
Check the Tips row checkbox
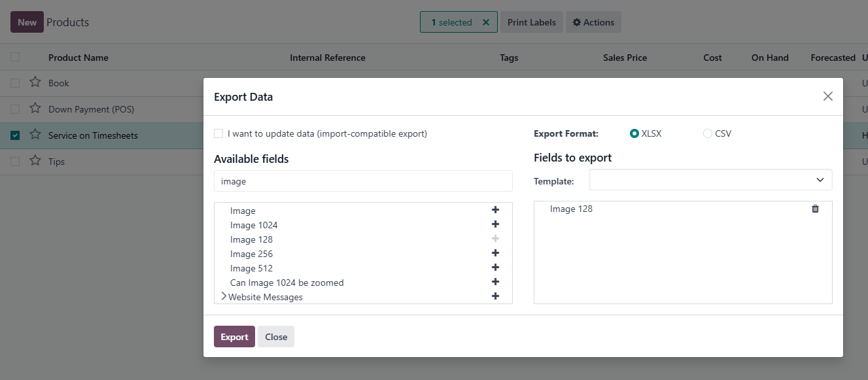(15, 162)
